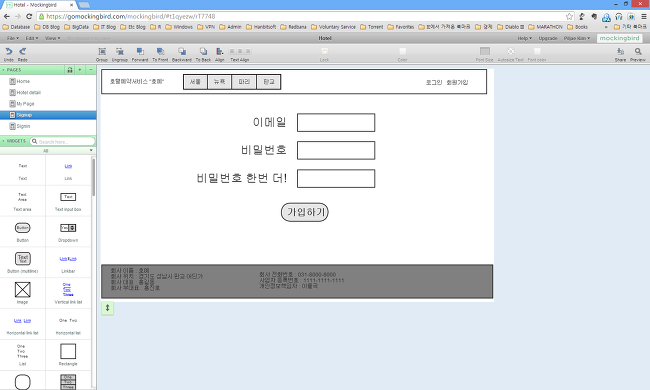Image resolution: width=650 pixels, height=390 pixels.
Task: Send selection Backward one layer
Action: [x=182, y=51]
